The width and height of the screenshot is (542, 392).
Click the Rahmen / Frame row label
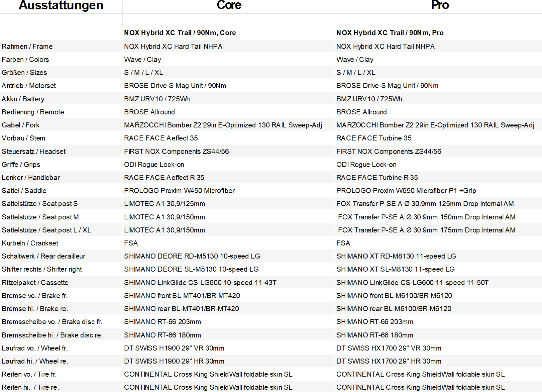coord(27,46)
